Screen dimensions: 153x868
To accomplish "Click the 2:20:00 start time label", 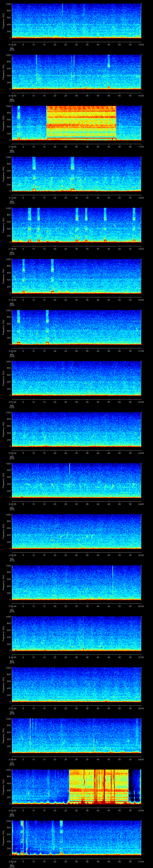I will tap(12, 351).
